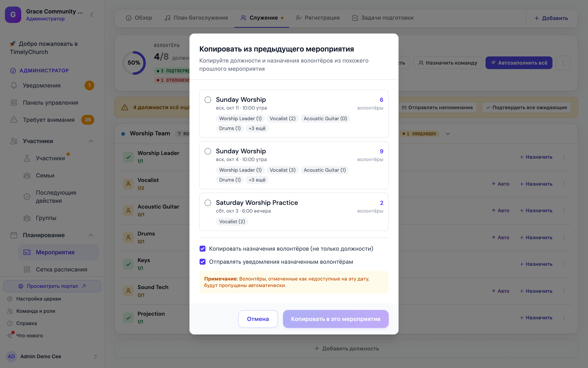The height and width of the screenshot is (368, 588).
Task: Click Добавить должность area
Action: pos(346,349)
